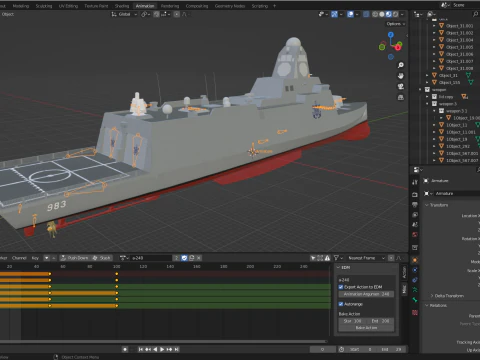This screenshot has height=360, width=480.
Task: Open the Scripting workspace tab
Action: [x=260, y=6]
